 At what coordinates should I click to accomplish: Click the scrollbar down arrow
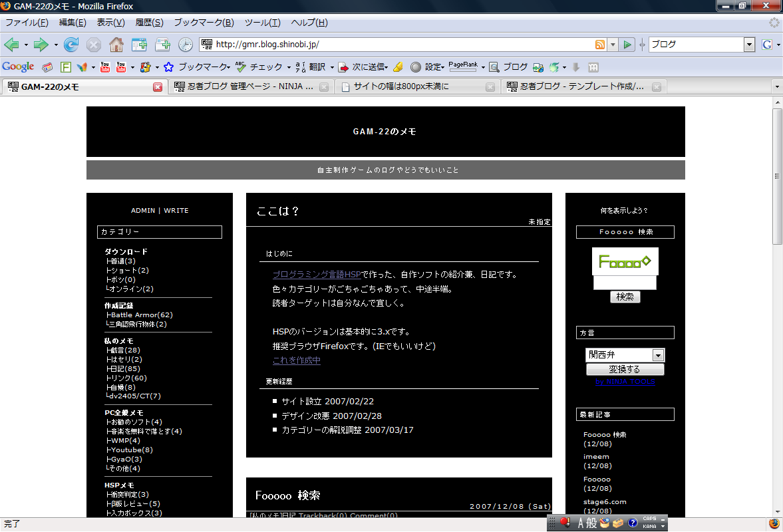click(777, 512)
